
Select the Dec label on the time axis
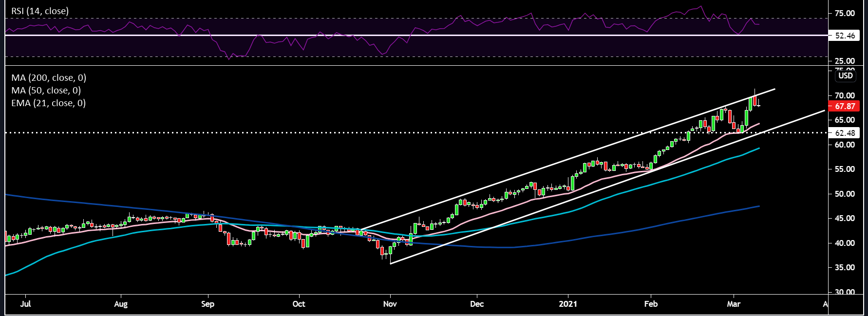(x=477, y=304)
